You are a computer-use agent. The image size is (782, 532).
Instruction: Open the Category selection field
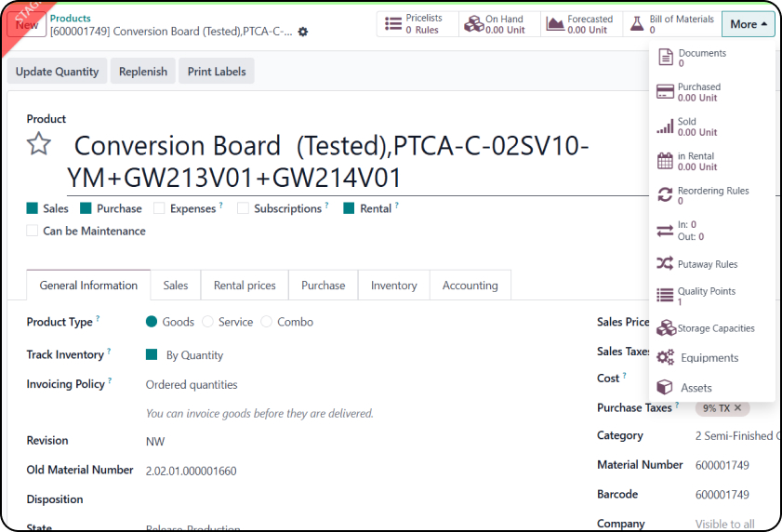point(734,435)
